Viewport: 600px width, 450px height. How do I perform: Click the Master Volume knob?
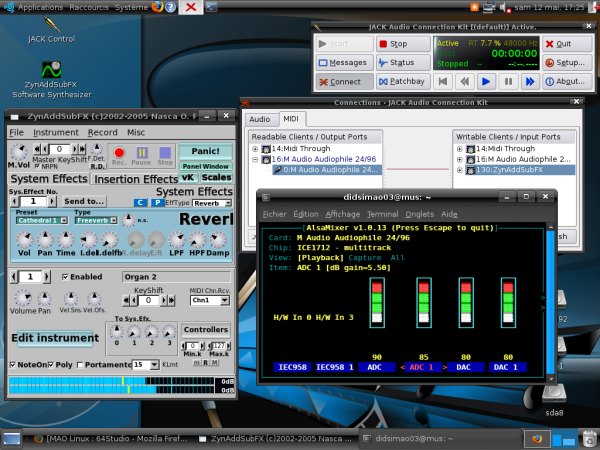18,153
